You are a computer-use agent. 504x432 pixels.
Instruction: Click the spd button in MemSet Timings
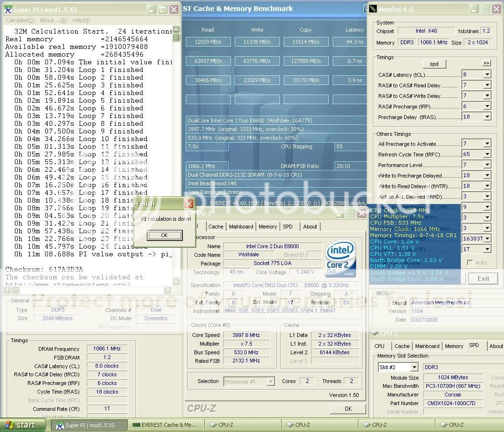pos(434,64)
